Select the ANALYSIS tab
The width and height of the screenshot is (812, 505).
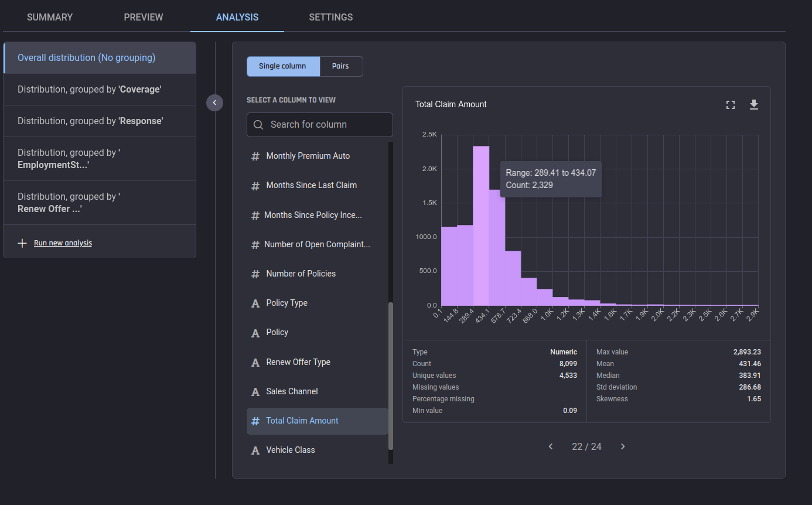coord(237,17)
